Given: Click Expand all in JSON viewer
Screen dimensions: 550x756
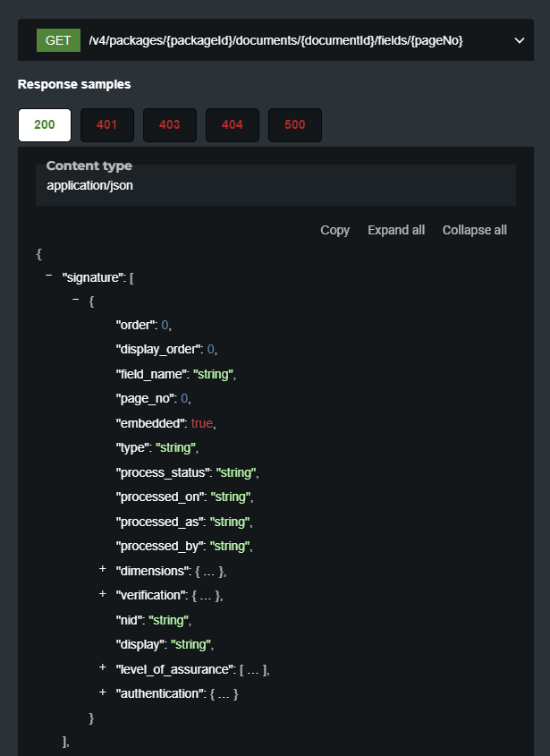Looking at the screenshot, I should click(x=396, y=230).
